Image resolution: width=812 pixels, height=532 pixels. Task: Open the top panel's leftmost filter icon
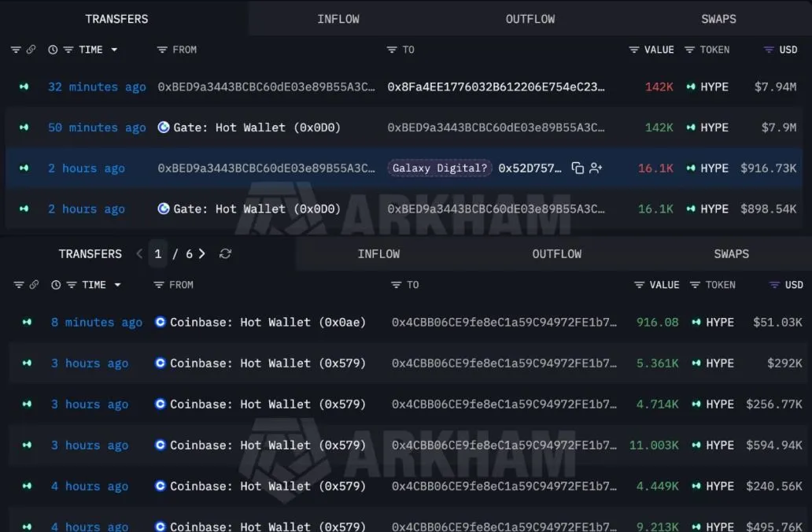tap(16, 50)
